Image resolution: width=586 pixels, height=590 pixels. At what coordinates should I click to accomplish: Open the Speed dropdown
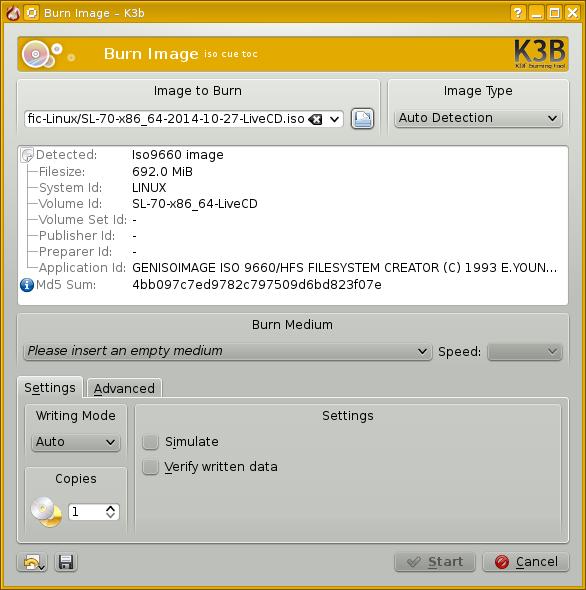pos(525,351)
